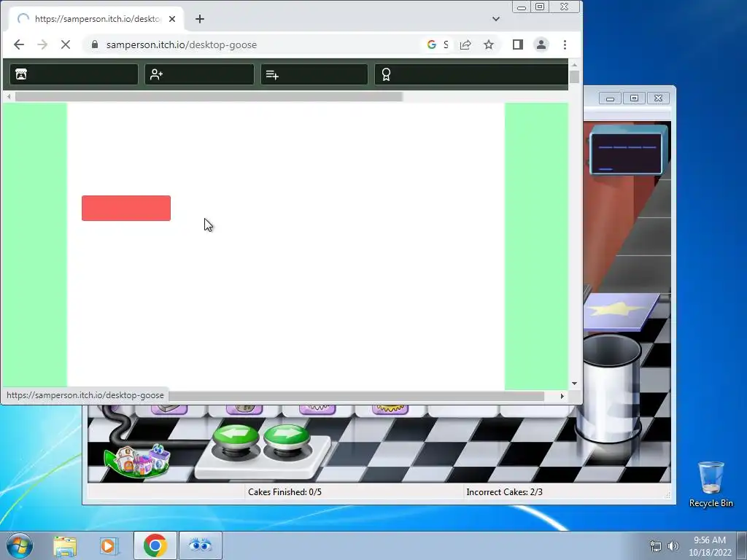
Task: Close the game window
Action: pos(659,98)
